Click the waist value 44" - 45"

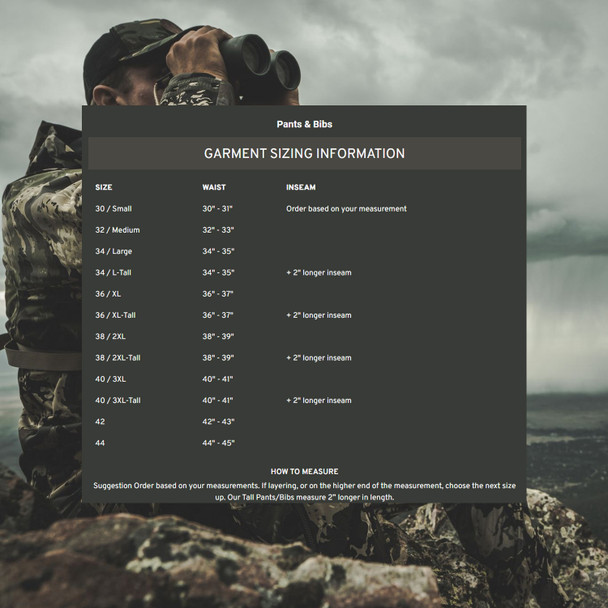click(x=218, y=443)
